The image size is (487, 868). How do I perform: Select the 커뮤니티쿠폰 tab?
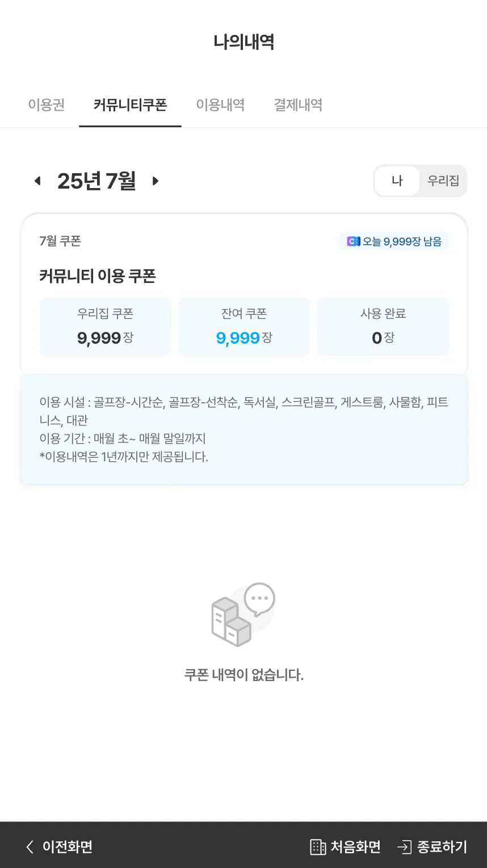tap(130, 105)
